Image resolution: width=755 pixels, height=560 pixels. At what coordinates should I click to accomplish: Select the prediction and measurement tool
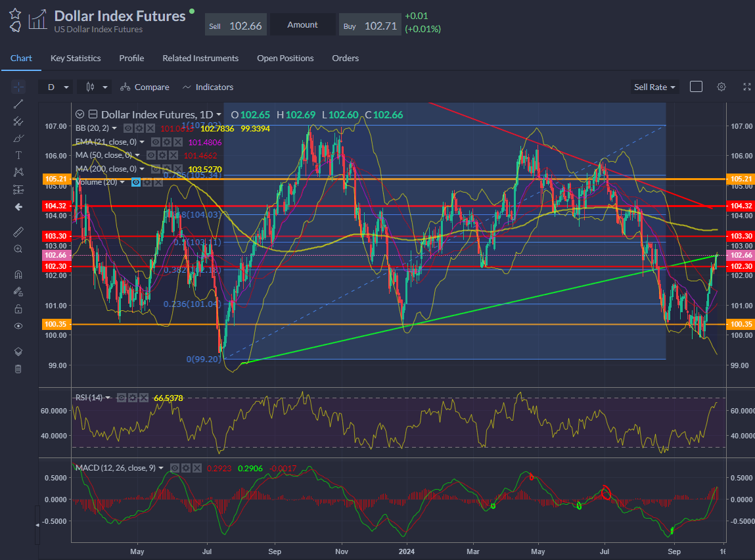coord(18,189)
